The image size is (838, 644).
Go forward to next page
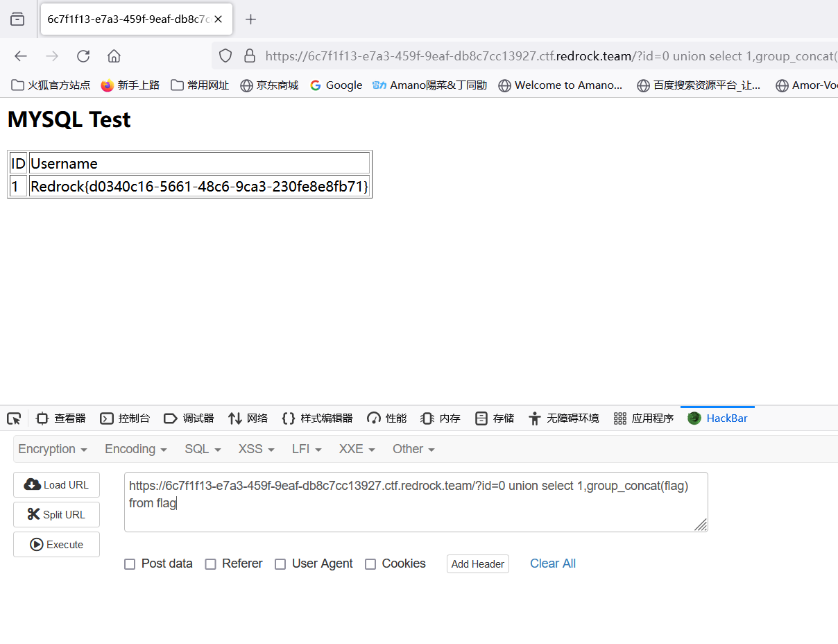pos(52,56)
